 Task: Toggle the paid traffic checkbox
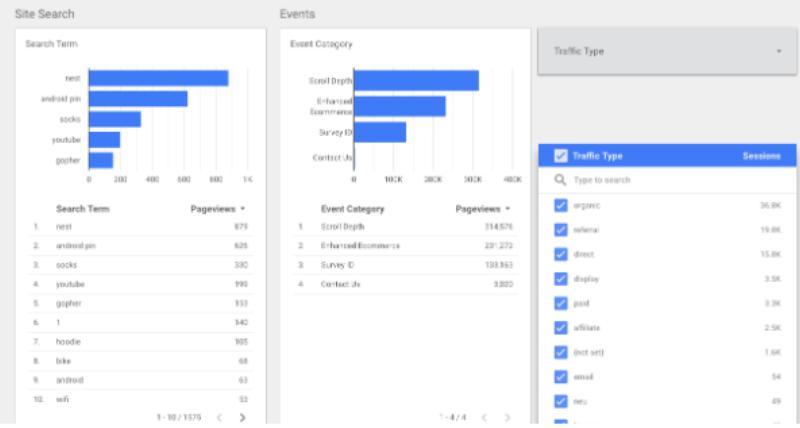click(x=560, y=304)
